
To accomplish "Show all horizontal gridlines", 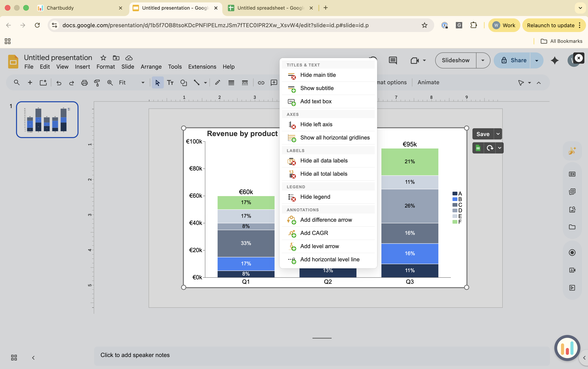I will tap(335, 137).
